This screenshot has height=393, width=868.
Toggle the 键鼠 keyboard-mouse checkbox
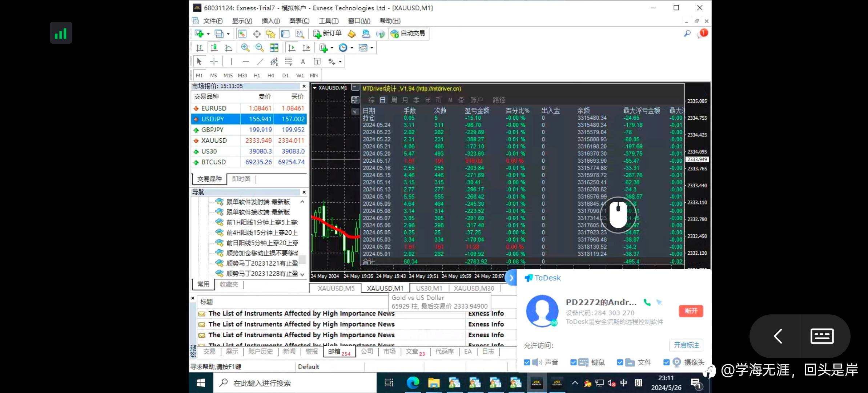(x=573, y=362)
